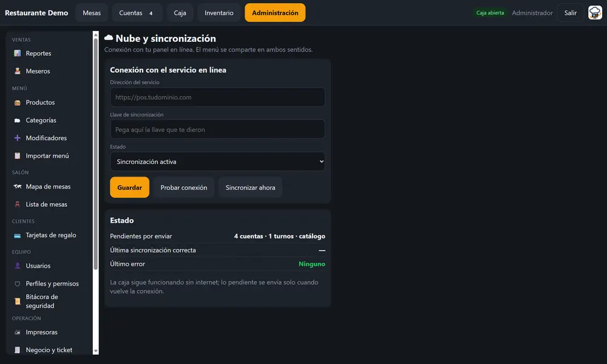Click the Importar menú clipboard icon
Screen dimensions: 607x364
(x=18, y=156)
